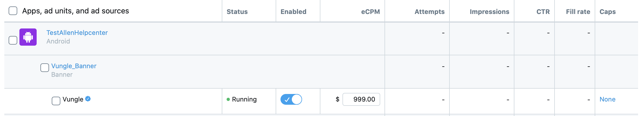Viewport: 644px width, 116px height.
Task: Click the Caps column header
Action: coord(608,12)
